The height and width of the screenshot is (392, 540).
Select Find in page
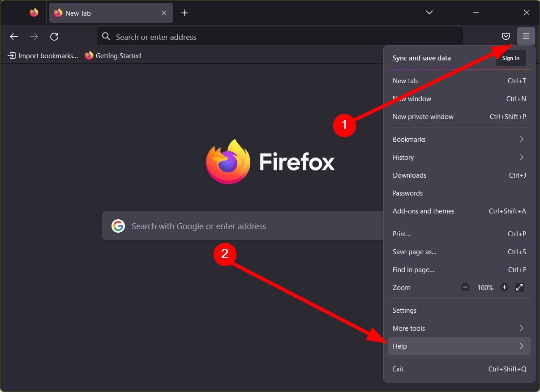point(459,270)
